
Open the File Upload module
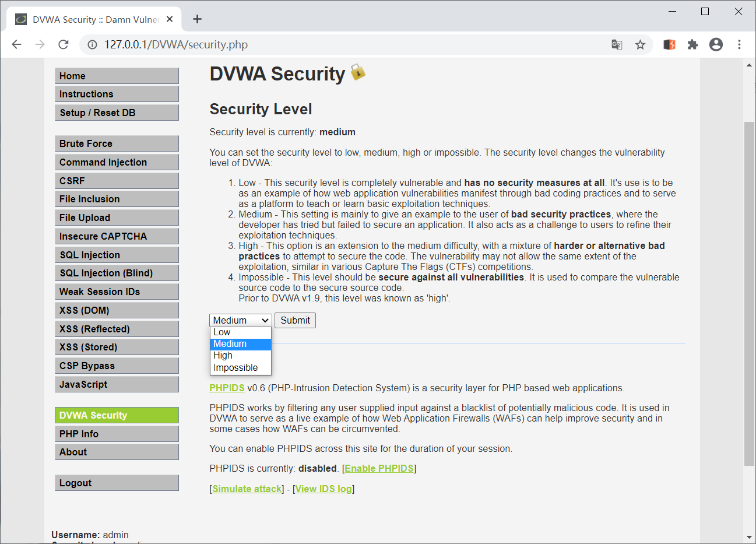[x=117, y=217]
